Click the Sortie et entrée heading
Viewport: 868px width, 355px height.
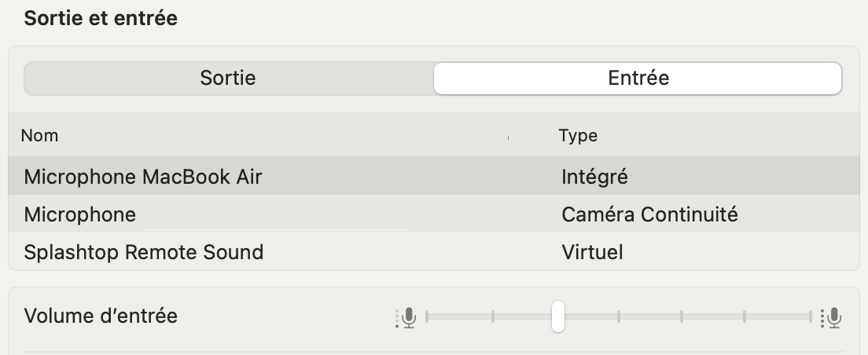101,18
